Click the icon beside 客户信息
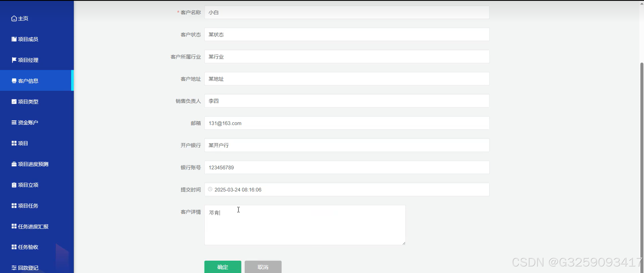The image size is (644, 273). click(x=14, y=81)
